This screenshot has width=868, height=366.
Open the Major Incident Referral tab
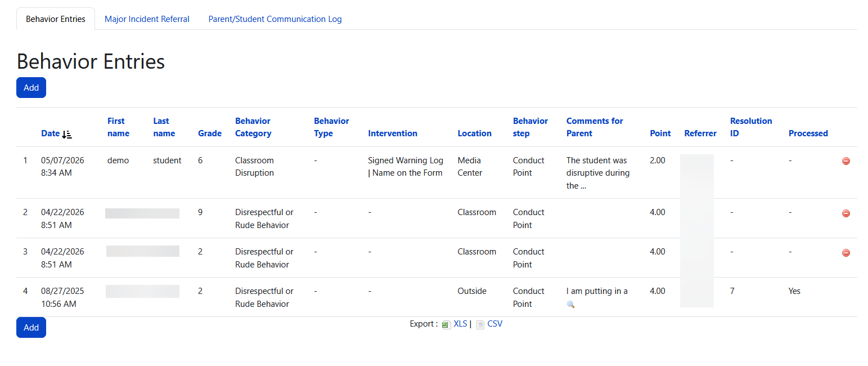pos(147,19)
